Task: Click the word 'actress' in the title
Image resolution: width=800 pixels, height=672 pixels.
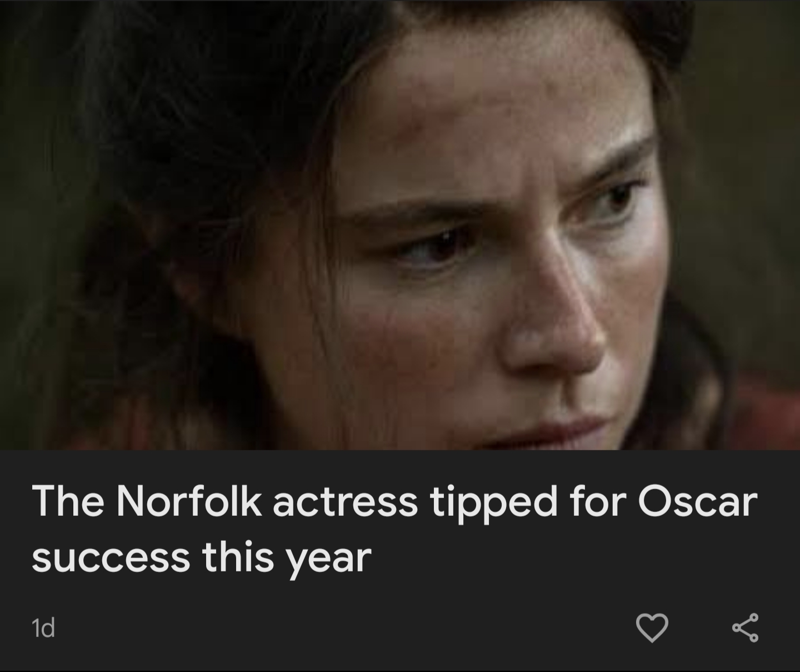Action: click(x=344, y=501)
